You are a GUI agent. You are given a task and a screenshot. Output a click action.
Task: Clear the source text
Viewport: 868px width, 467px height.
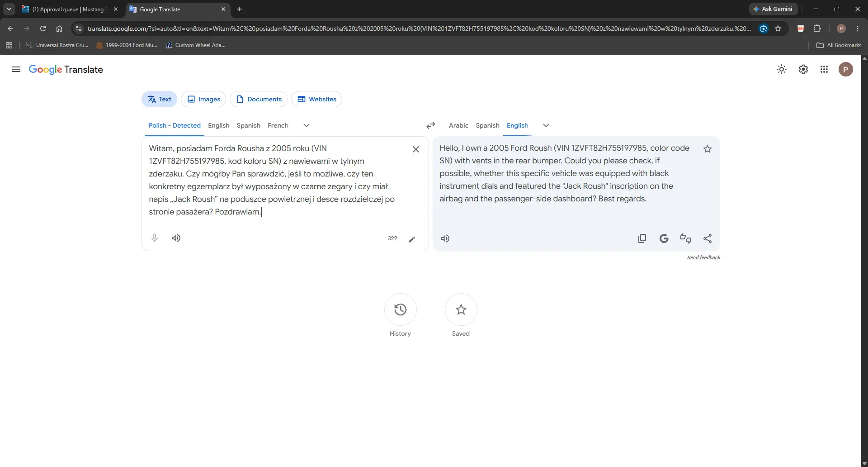(x=416, y=149)
